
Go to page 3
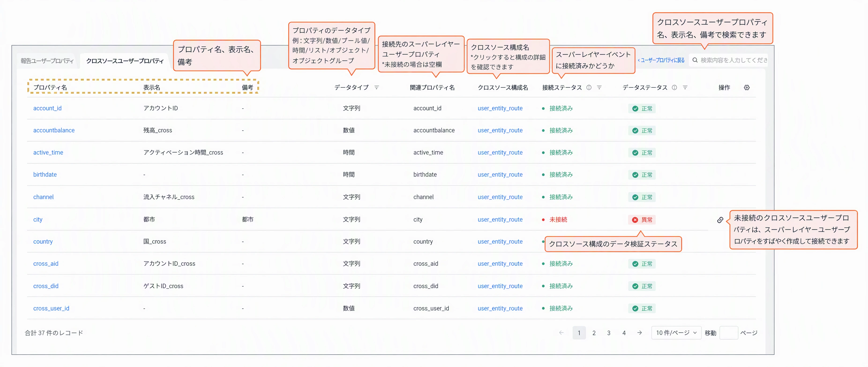pyautogui.click(x=609, y=333)
